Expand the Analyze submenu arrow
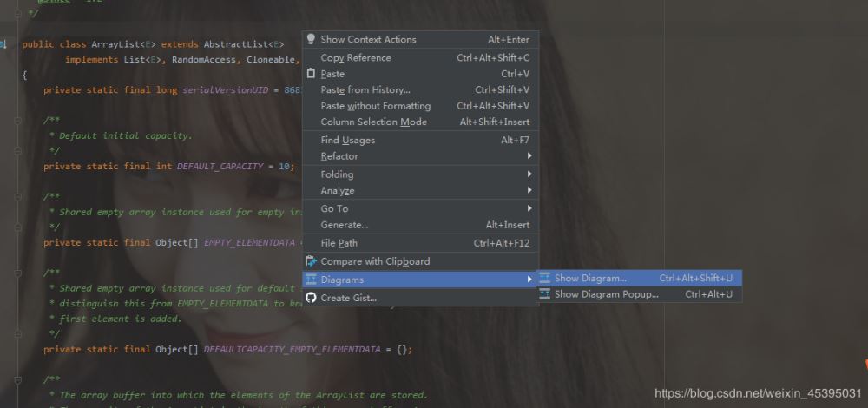 tap(529, 190)
